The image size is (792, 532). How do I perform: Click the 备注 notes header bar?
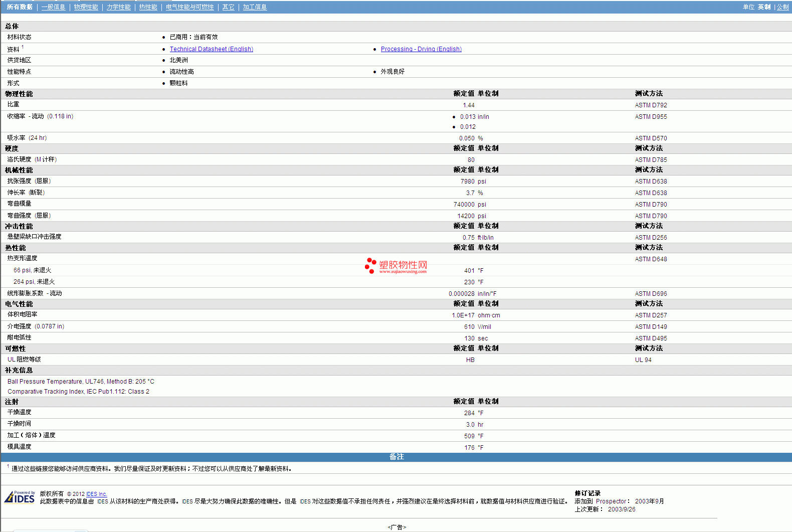point(396,457)
